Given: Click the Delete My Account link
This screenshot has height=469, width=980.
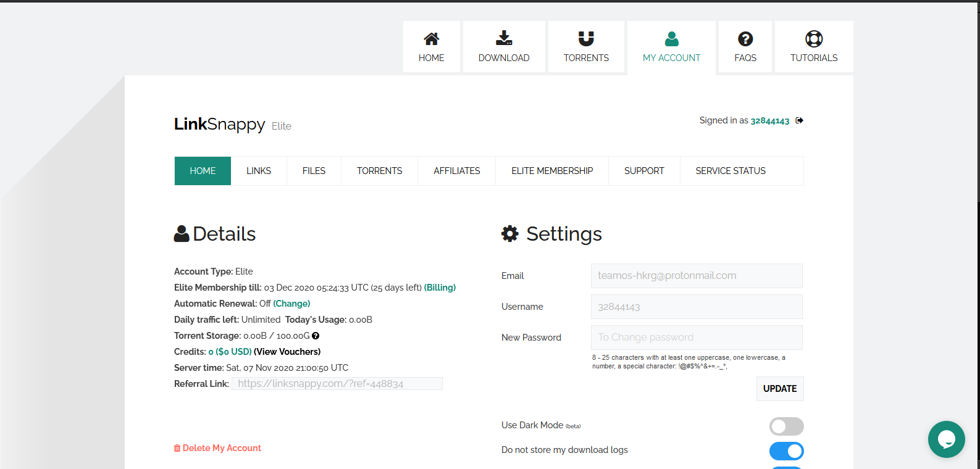Looking at the screenshot, I should tap(222, 448).
